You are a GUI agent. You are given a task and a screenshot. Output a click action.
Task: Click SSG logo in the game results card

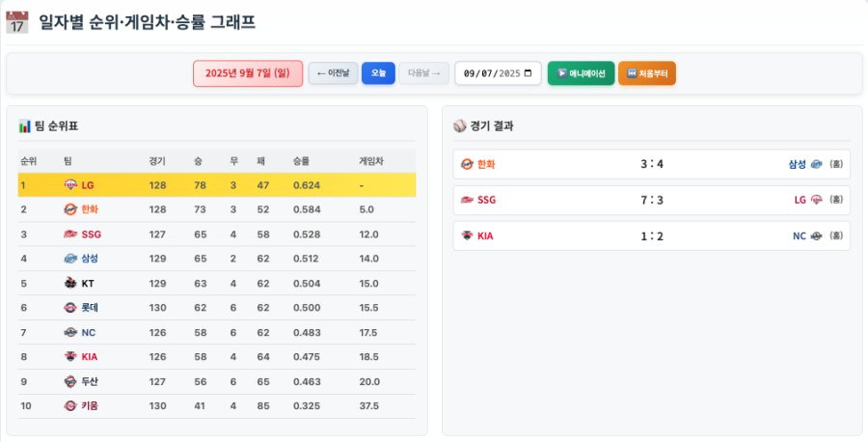click(467, 200)
